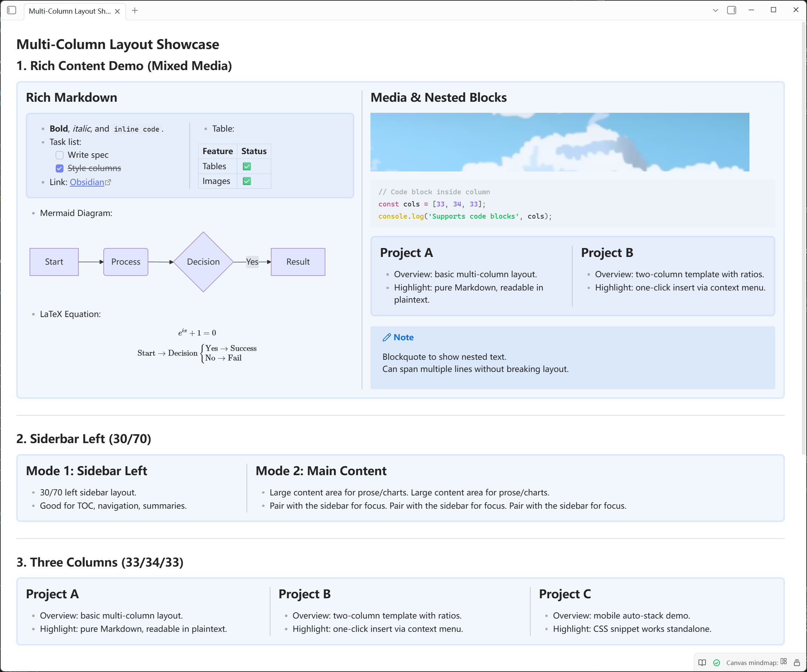Click the vertical scrollbar thumb

click(803, 238)
